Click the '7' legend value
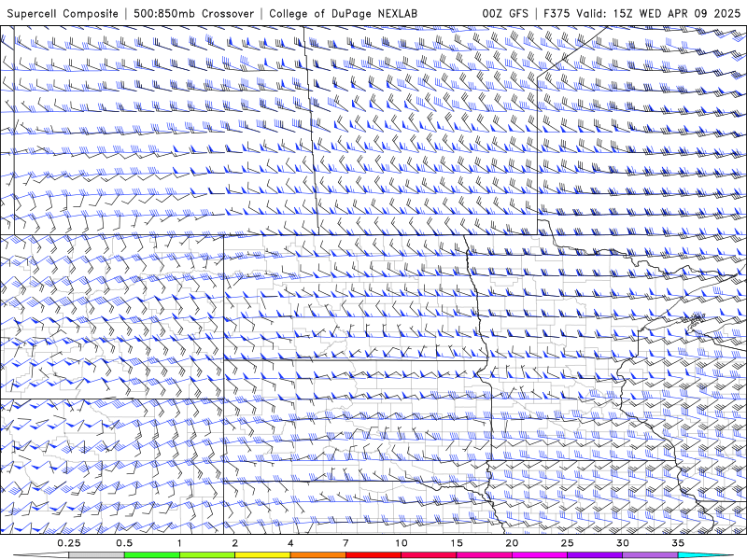 point(345,543)
